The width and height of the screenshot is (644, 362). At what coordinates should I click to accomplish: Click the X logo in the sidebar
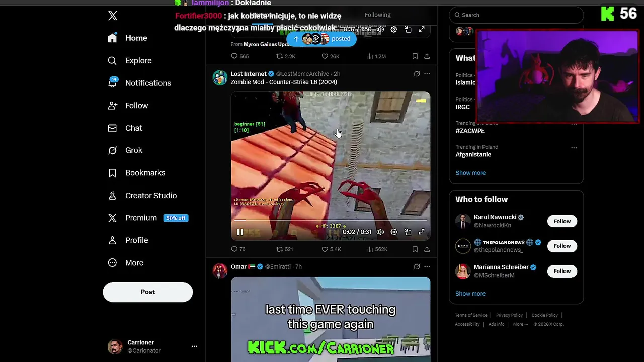point(113,16)
